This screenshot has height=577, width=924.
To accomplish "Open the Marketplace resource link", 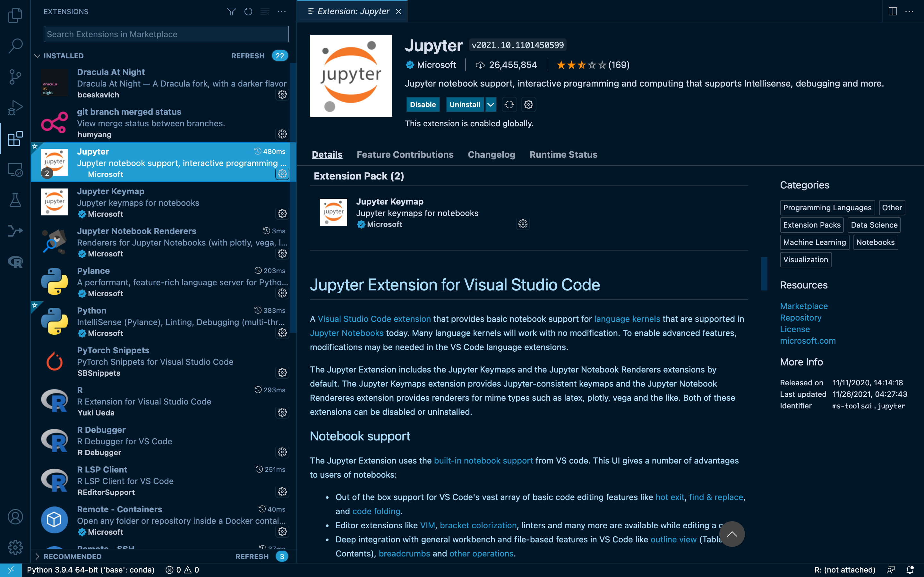I will pyautogui.click(x=804, y=306).
